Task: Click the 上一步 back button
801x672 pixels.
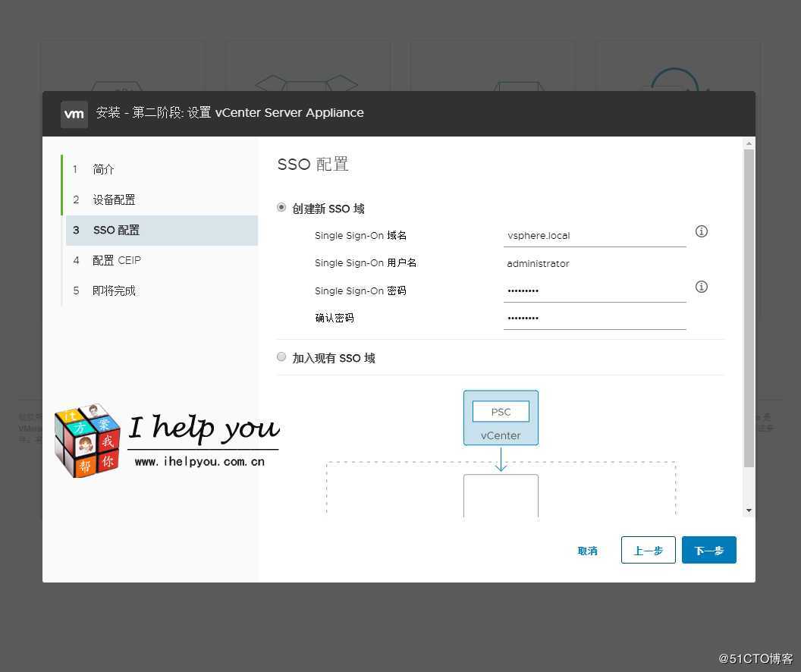Action: [x=649, y=550]
